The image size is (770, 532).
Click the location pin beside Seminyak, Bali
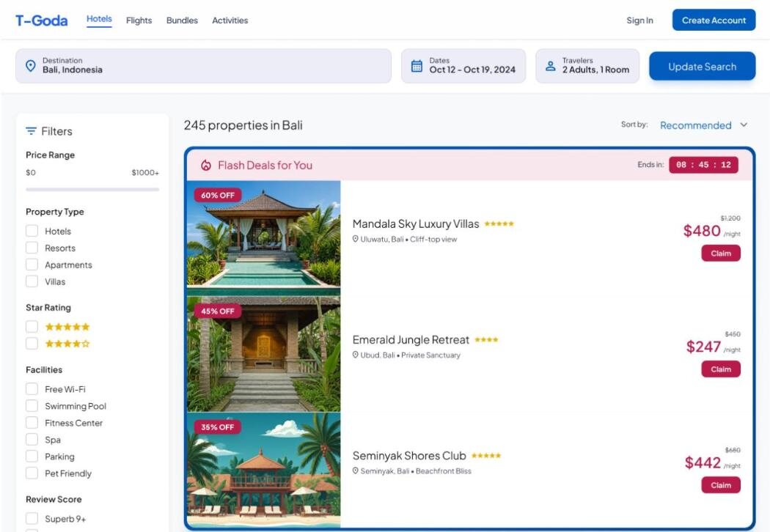[356, 470]
